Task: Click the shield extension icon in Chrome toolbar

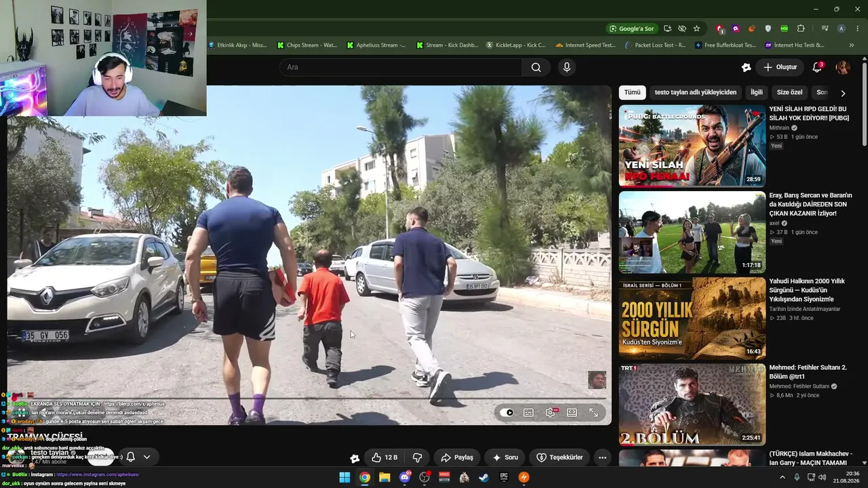Action: click(x=768, y=28)
